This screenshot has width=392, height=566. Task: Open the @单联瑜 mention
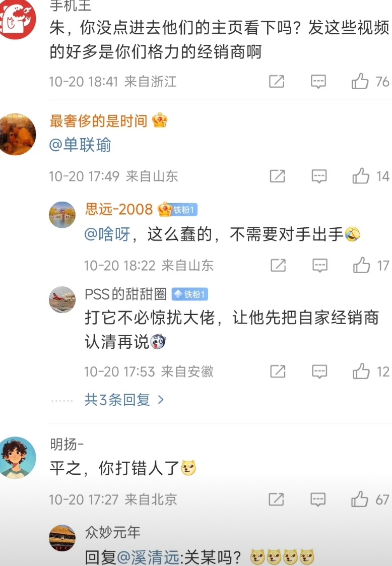pos(80,145)
